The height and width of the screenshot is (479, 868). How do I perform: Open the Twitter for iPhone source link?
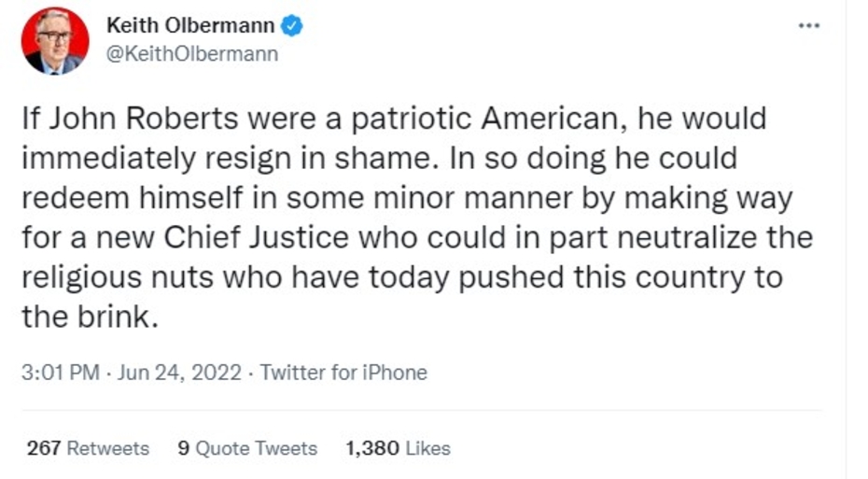(x=343, y=373)
